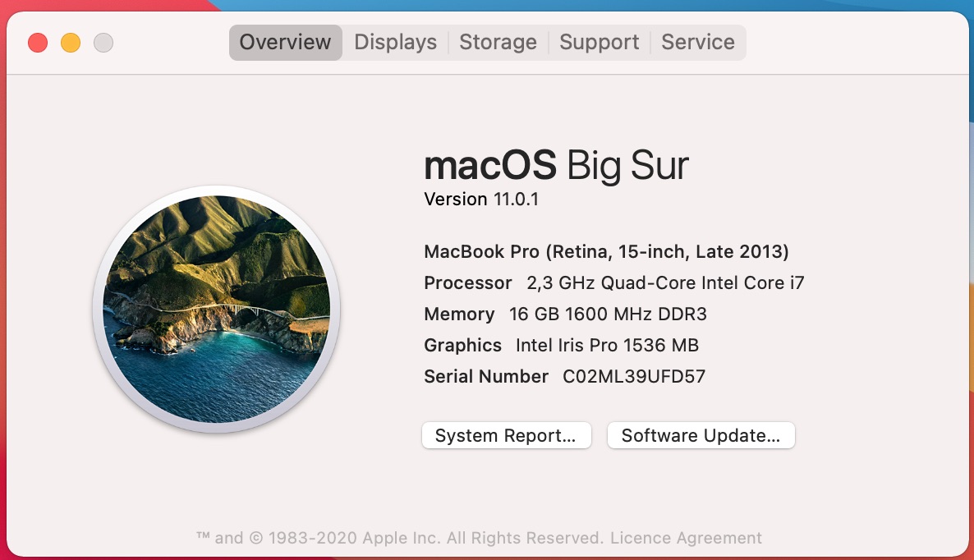Click the serial number C02ML39UFD57

click(x=633, y=377)
